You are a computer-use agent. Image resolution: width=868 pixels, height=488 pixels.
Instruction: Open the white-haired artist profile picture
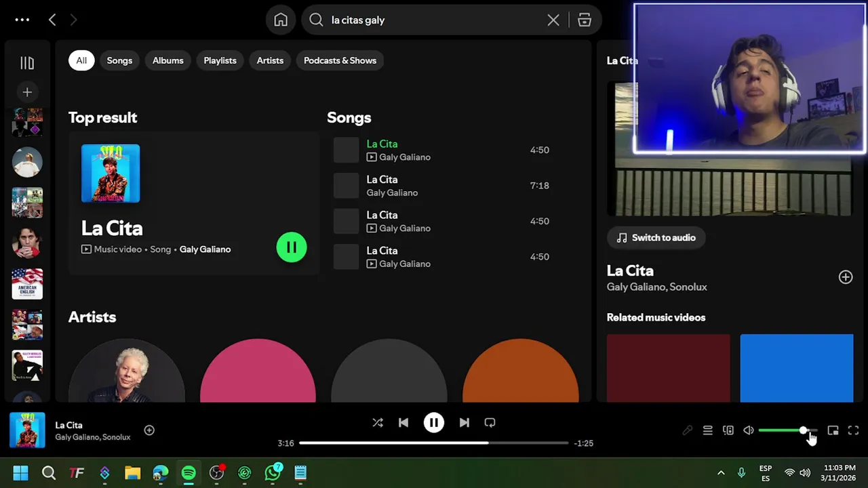point(126,371)
